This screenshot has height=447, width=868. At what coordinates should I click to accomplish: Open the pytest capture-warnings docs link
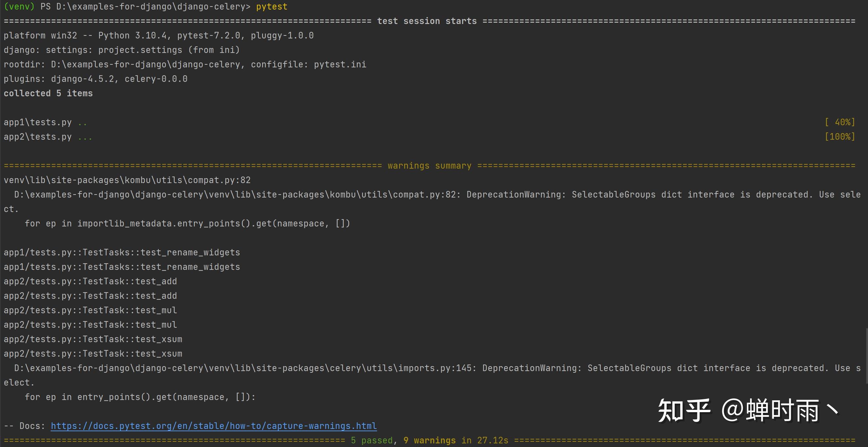coord(214,426)
